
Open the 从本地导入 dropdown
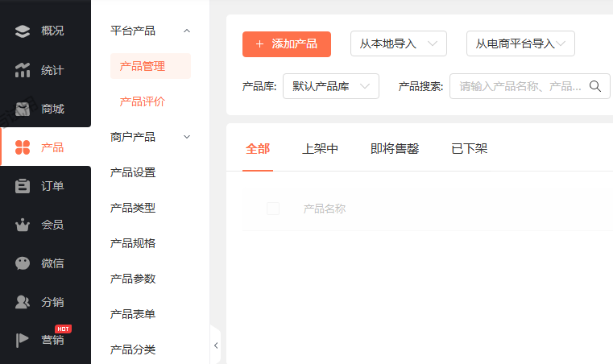pos(399,43)
